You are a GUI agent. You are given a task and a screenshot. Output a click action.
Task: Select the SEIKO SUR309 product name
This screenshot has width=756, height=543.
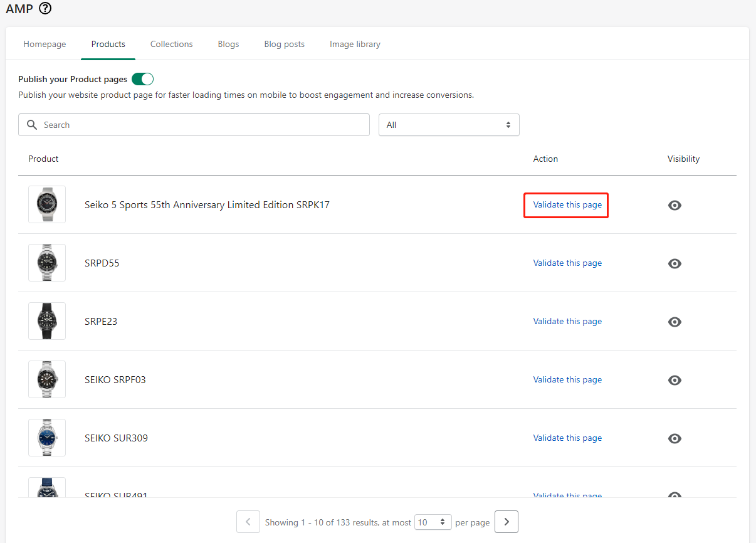tap(116, 438)
